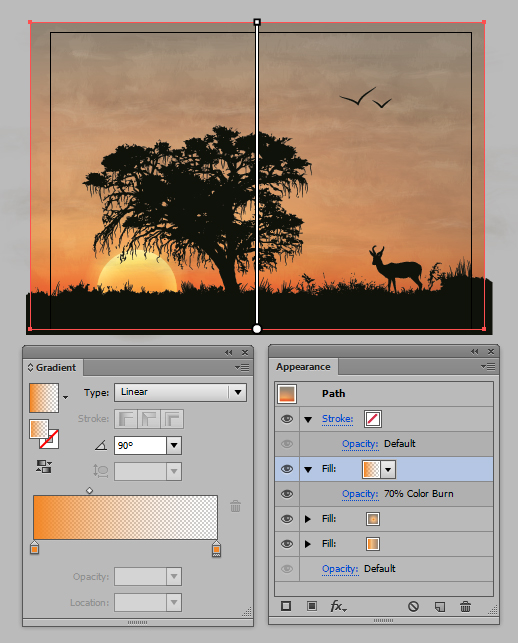
Task: Click the Clear Appearance icon
Action: pyautogui.click(x=413, y=606)
